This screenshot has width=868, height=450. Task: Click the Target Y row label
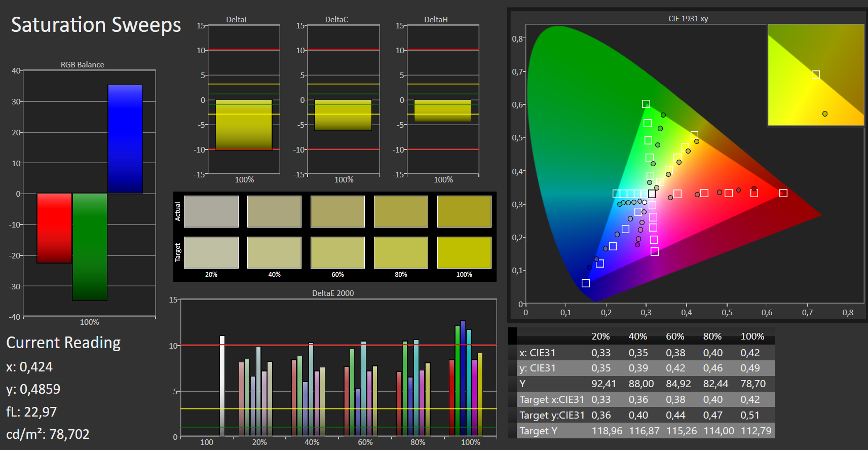pos(538,431)
